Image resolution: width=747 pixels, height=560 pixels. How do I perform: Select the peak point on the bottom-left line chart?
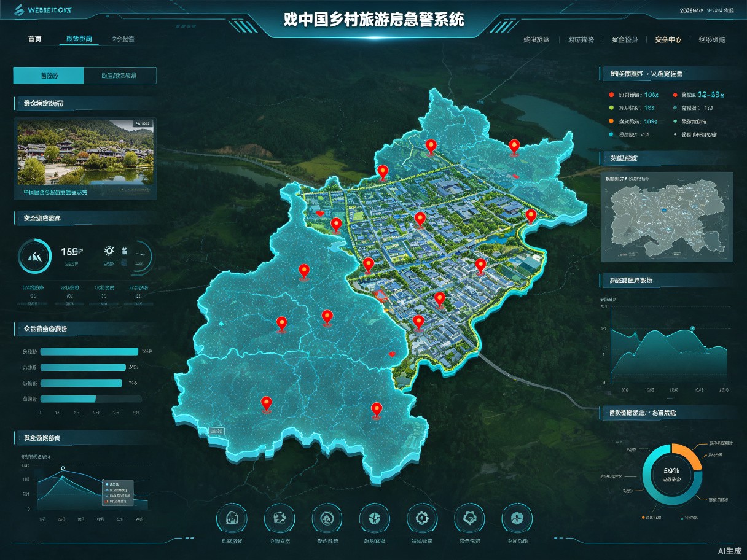[63, 469]
